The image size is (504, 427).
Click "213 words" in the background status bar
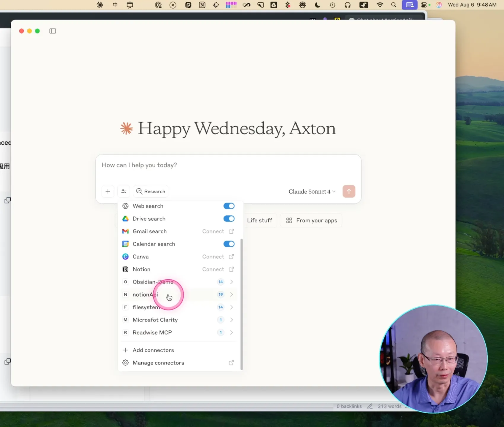point(390,406)
